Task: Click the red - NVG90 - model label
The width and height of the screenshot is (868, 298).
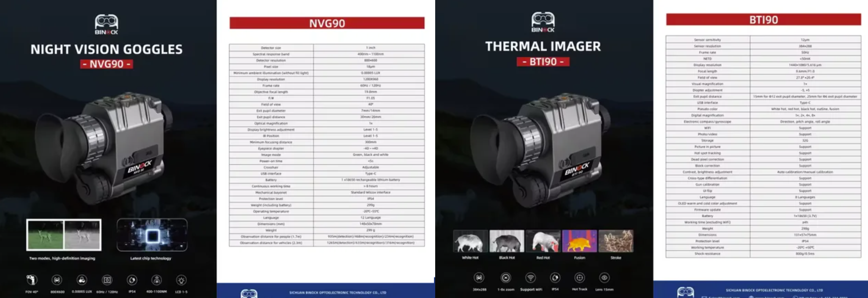Action: pos(106,64)
